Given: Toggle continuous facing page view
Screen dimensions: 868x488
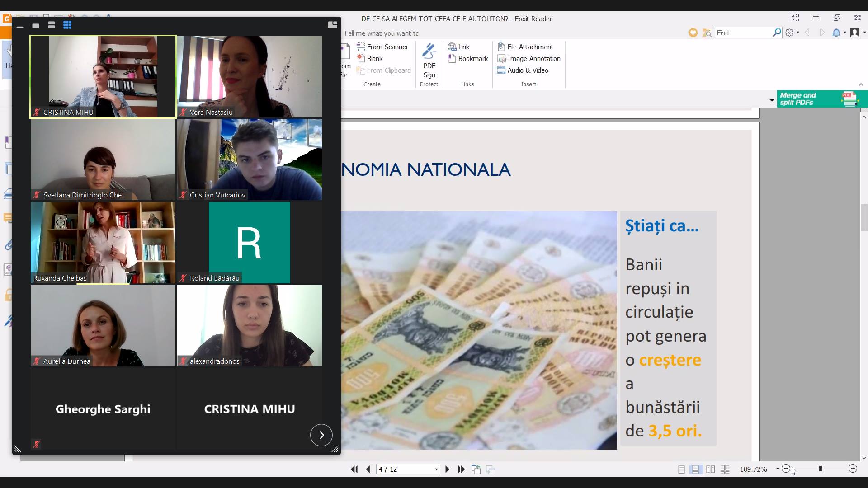Looking at the screenshot, I should point(725,469).
